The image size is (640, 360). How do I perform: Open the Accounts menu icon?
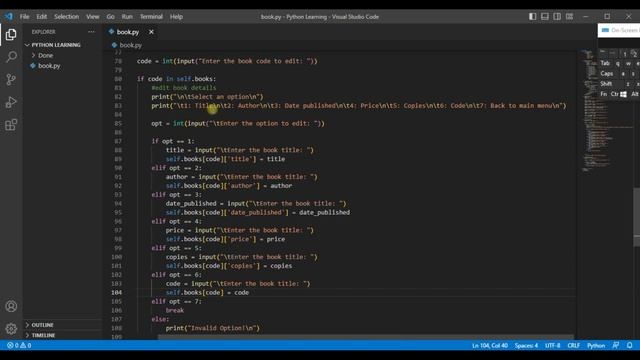(x=11, y=306)
